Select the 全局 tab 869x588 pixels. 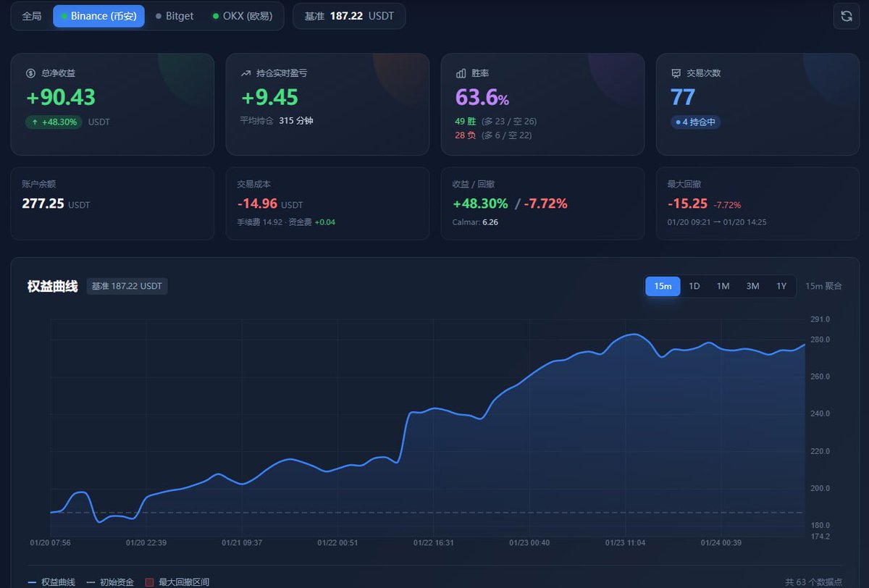pos(31,16)
